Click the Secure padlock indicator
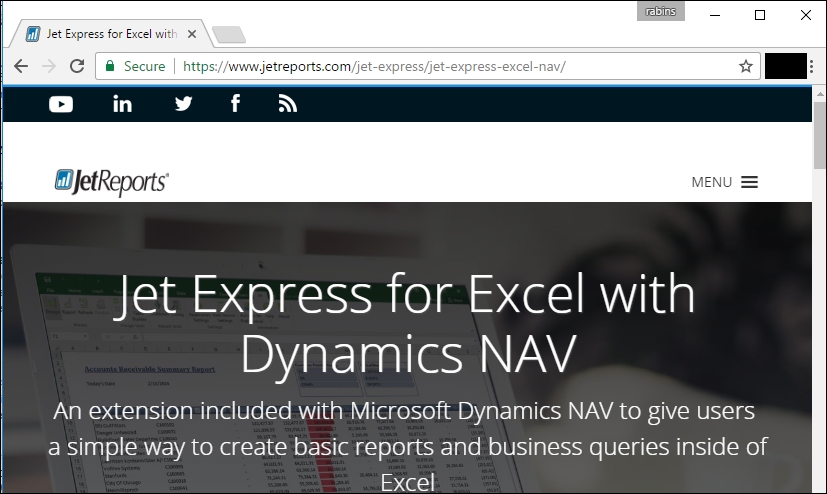 tap(135, 66)
